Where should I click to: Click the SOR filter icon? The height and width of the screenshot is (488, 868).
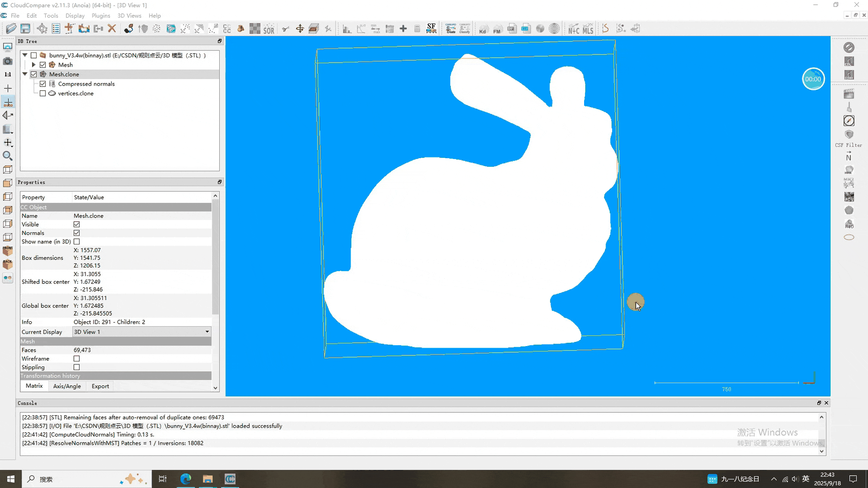269,28
